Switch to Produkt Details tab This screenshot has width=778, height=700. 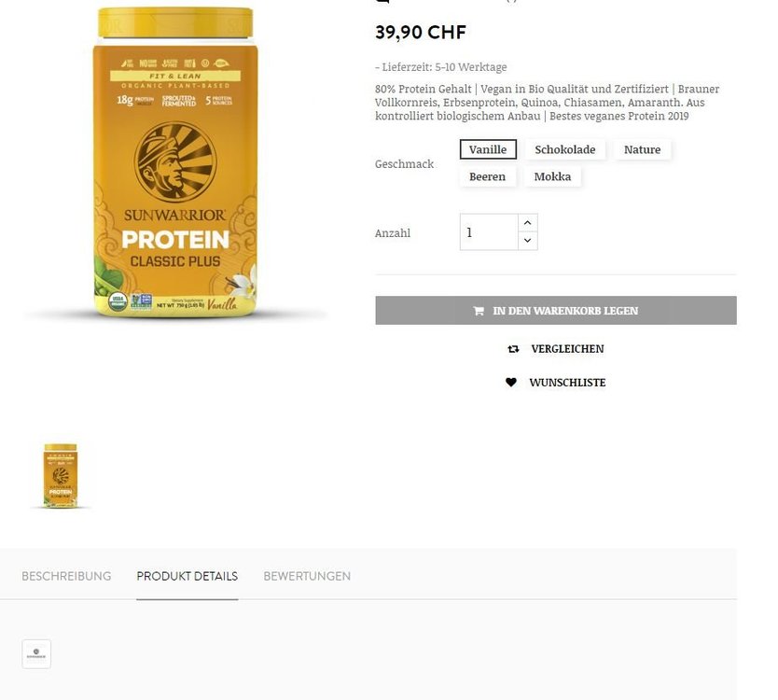(x=188, y=576)
